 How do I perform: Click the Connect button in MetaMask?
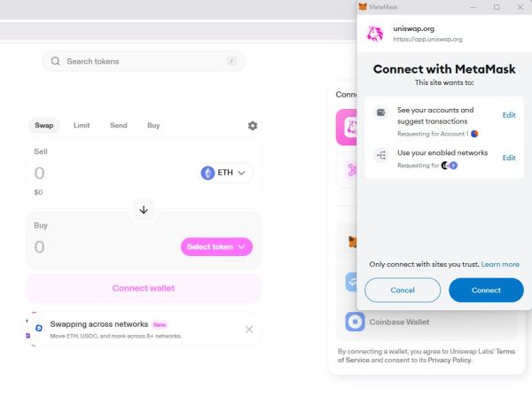pos(486,290)
